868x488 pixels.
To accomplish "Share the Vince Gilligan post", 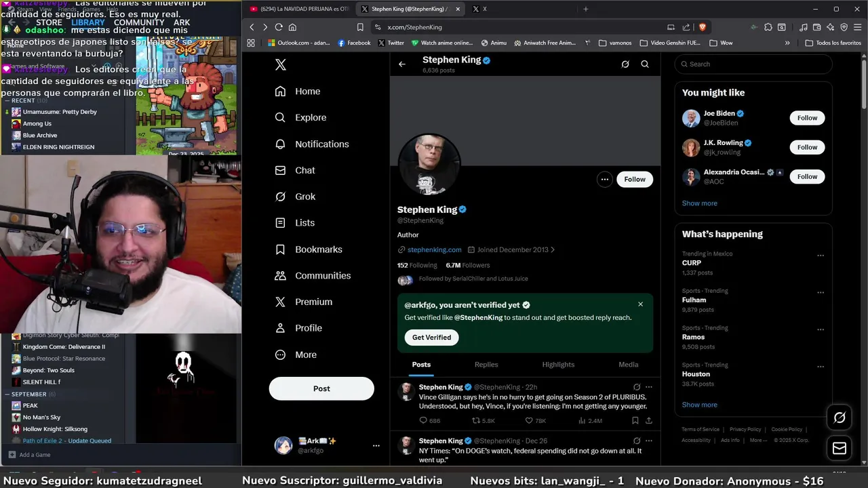I will coord(649,421).
